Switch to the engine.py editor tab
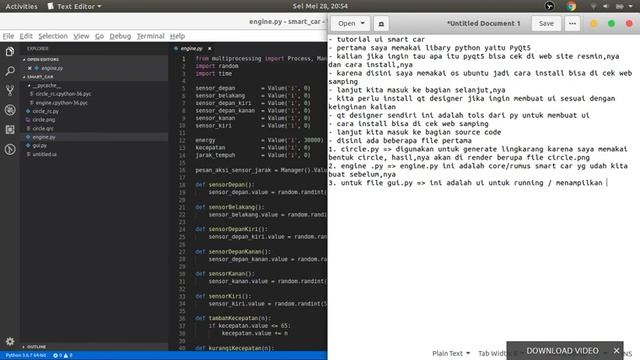The image size is (640, 360). tap(191, 49)
